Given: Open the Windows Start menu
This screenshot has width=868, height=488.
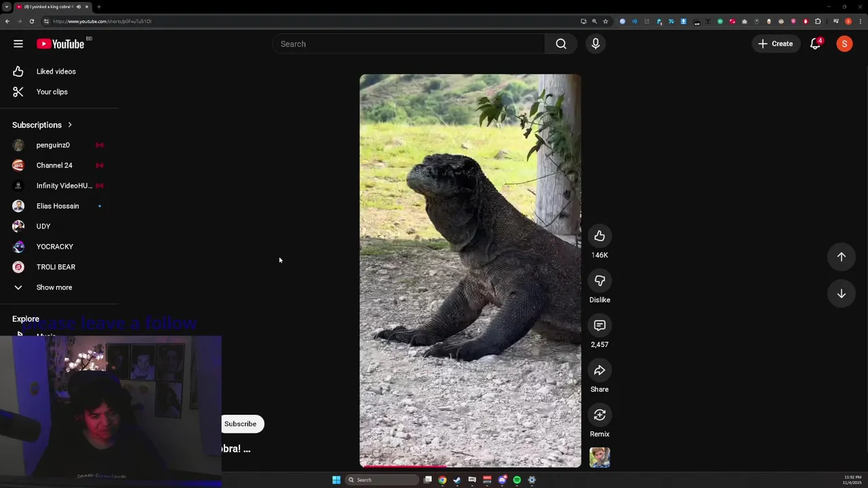Looking at the screenshot, I should pos(336,480).
